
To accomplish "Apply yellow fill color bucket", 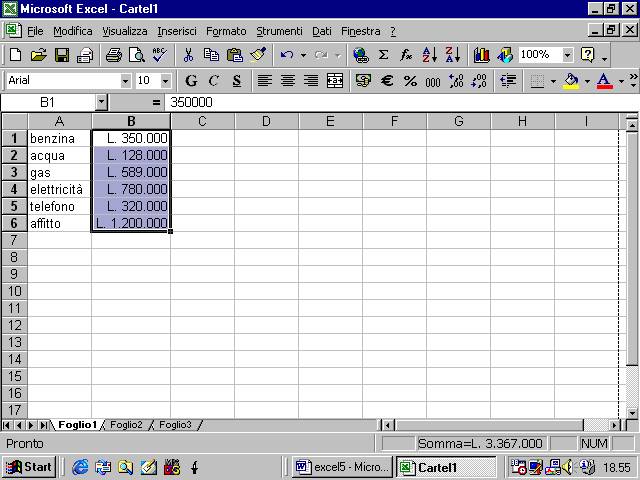I will 571,80.
